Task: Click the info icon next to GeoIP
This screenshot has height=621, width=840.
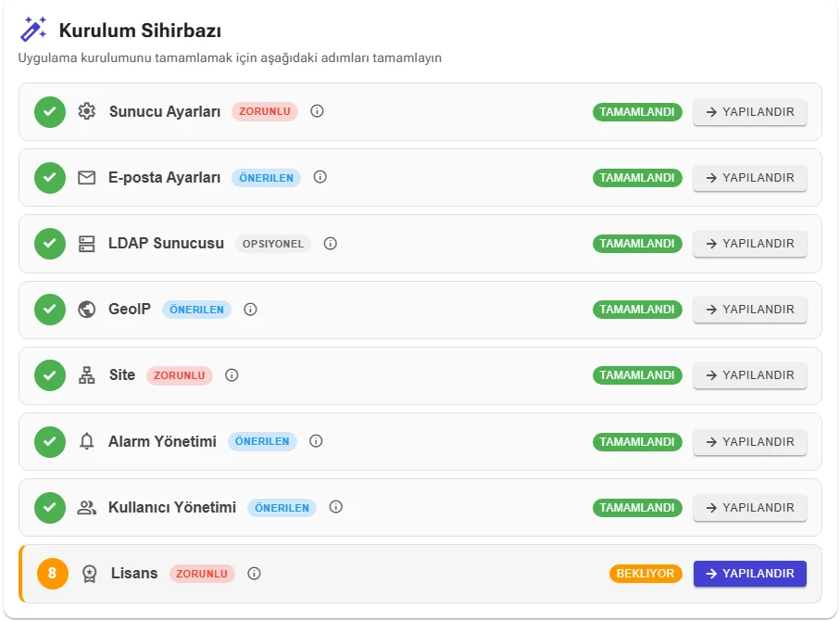Action: point(250,310)
